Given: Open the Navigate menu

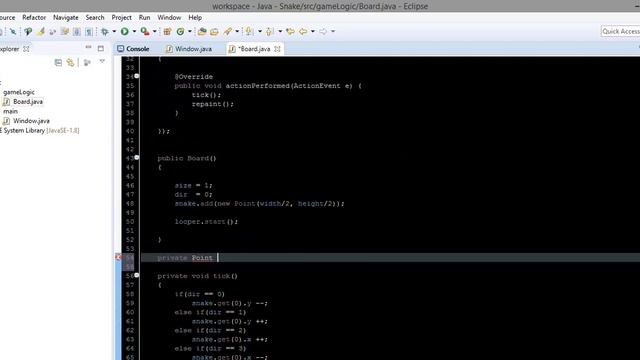Looking at the screenshot, I should pos(66,18).
